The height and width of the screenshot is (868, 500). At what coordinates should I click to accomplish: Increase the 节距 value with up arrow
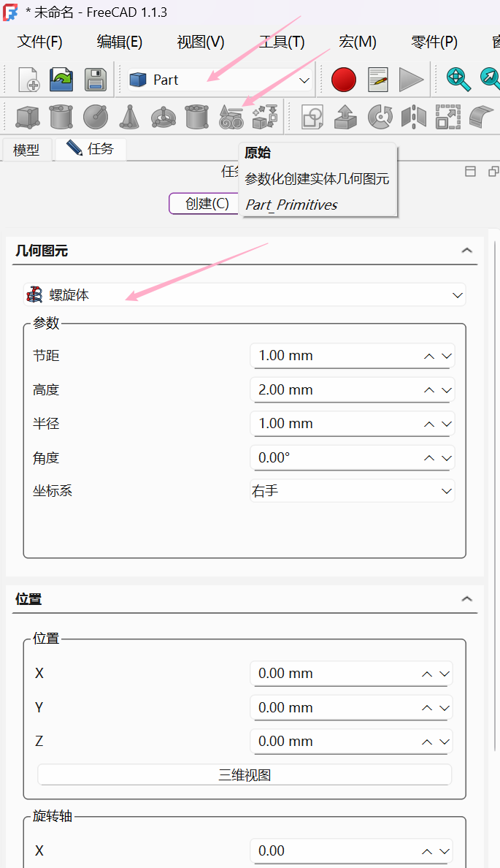(x=429, y=356)
